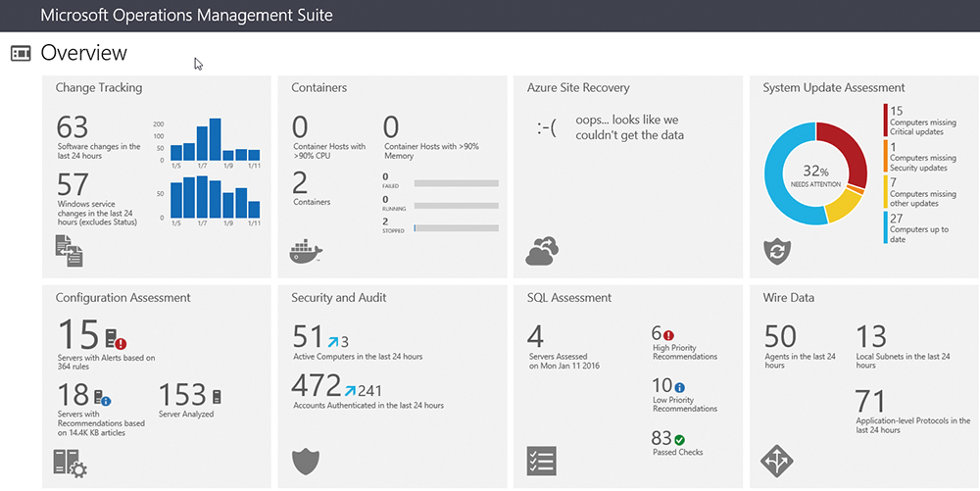Screen dimensions: 980x491
Task: Click the orange Security updates legend bar
Action: 886,156
